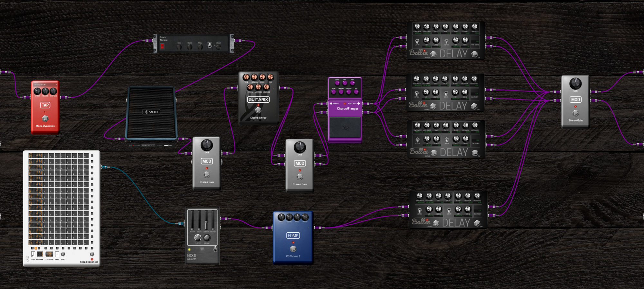
Task: Click the round footswitch on Step Sequencer
Action: click(x=92, y=254)
